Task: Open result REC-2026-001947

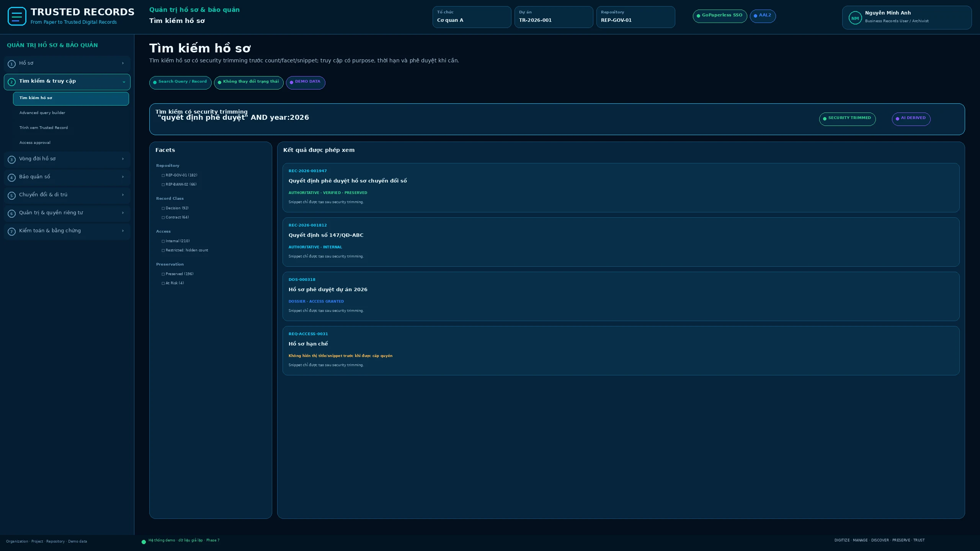Action: [621, 187]
